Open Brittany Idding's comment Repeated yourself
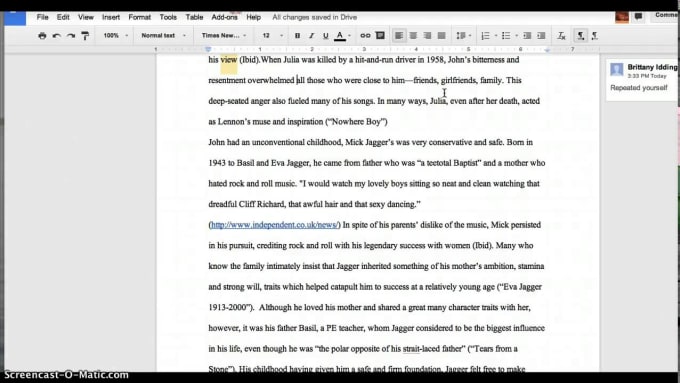680x383 pixels. point(642,79)
